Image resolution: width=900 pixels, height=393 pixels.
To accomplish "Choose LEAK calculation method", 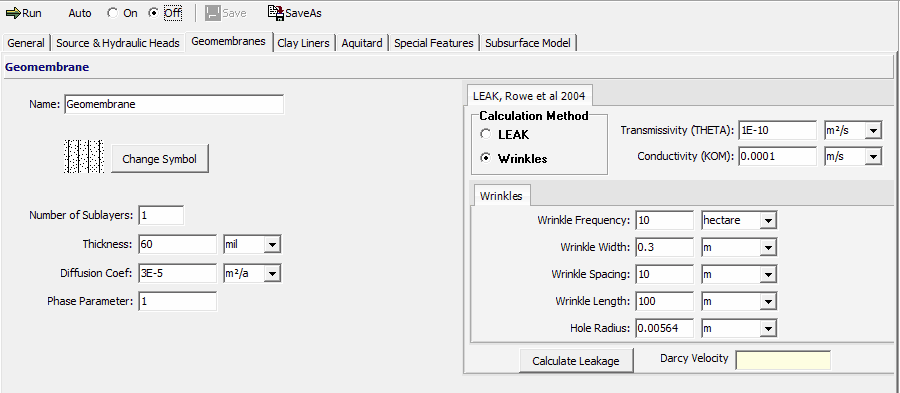I will 486,134.
